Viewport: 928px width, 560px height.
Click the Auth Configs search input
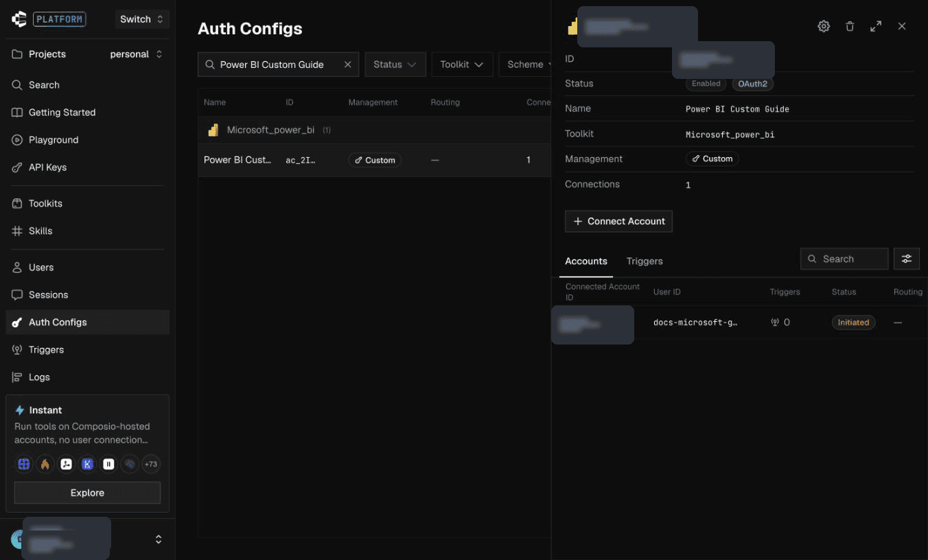click(278, 65)
